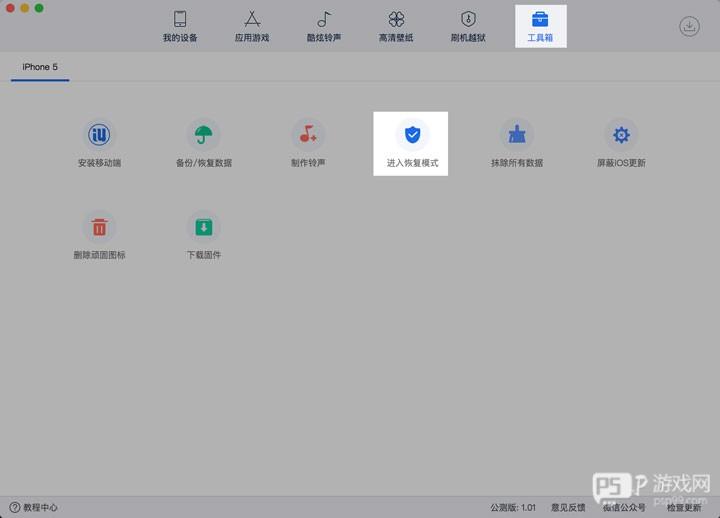Image resolution: width=720 pixels, height=518 pixels.
Task: Click 删除顽固图标 trash can tool
Action: (x=99, y=236)
